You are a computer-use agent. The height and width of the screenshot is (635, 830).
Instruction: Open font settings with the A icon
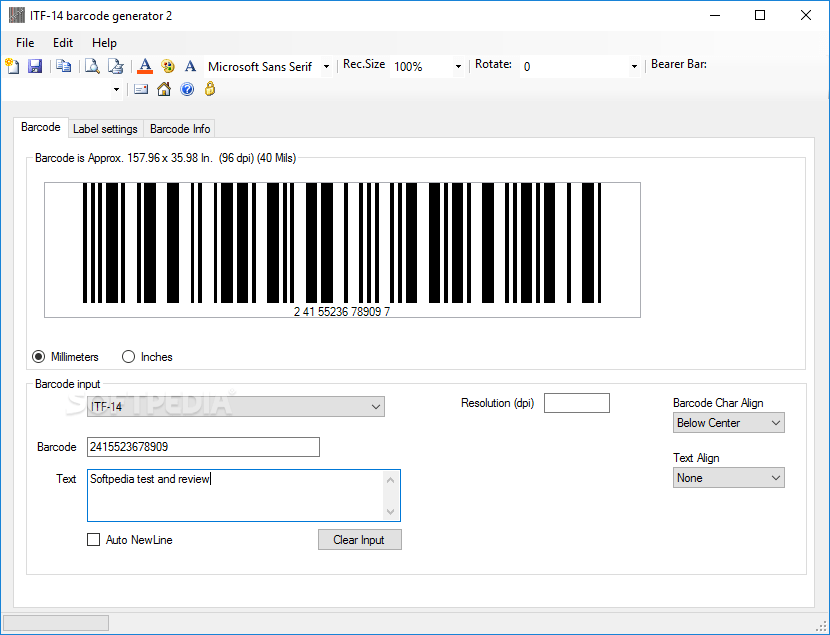coord(190,65)
